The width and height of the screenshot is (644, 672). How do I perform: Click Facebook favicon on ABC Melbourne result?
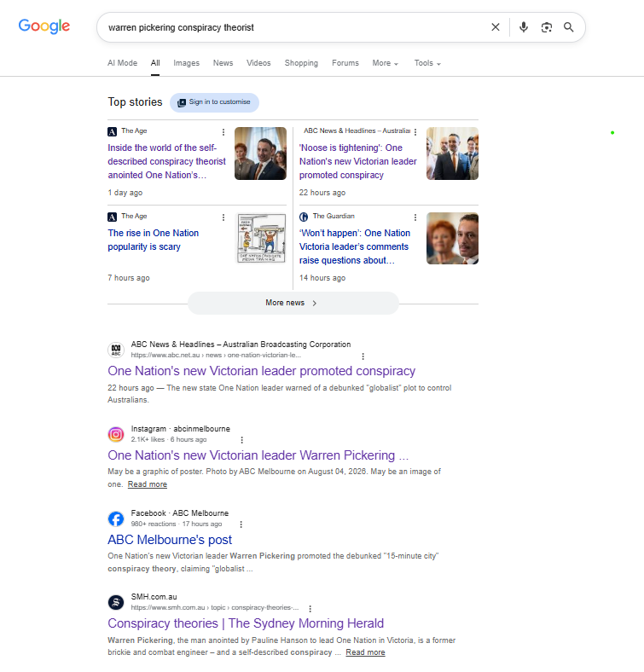(x=116, y=519)
